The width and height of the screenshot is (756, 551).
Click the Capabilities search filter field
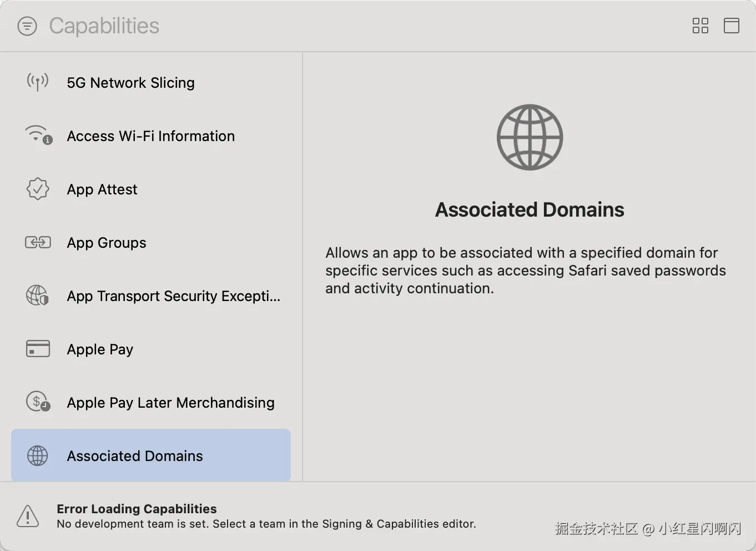(104, 26)
